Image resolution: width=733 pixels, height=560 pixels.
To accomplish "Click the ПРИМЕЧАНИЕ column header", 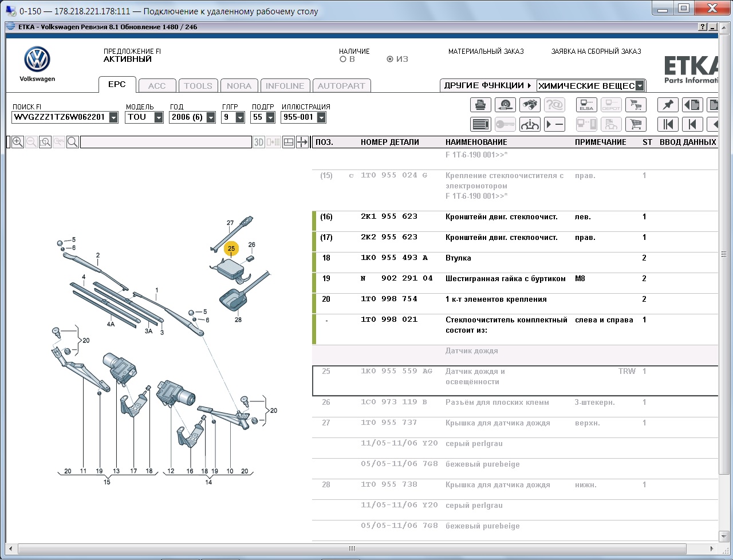I will 601,142.
